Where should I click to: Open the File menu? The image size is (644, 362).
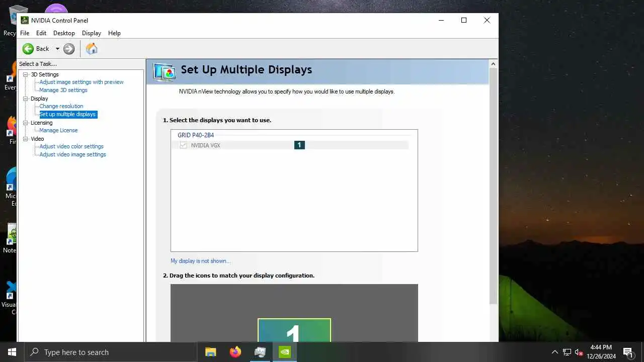coord(25,33)
